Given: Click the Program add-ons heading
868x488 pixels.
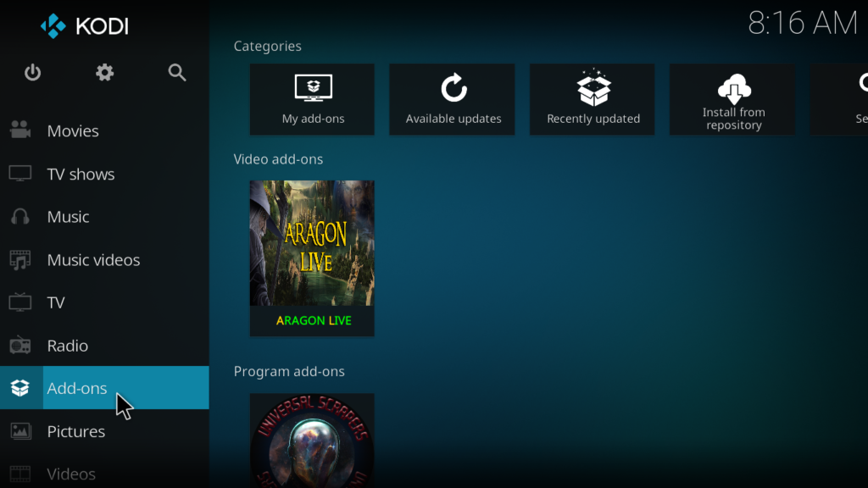Looking at the screenshot, I should [x=289, y=371].
